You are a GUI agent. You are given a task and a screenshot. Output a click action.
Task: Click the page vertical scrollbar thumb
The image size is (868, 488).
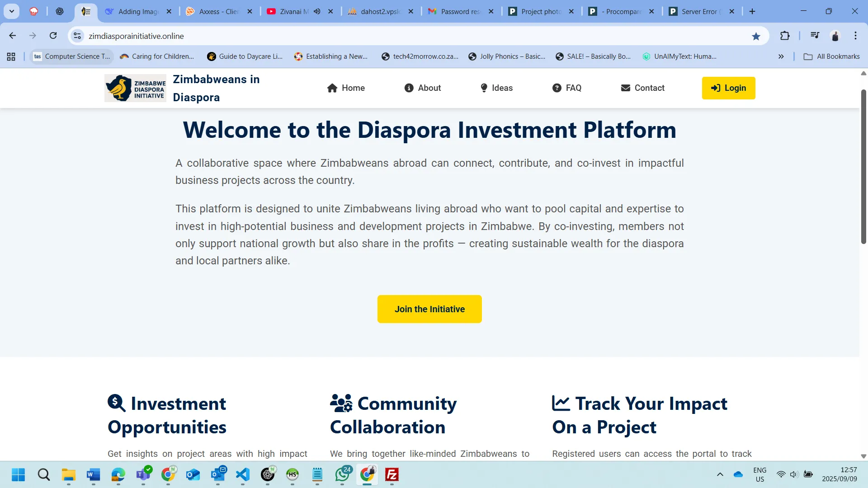coord(863,167)
